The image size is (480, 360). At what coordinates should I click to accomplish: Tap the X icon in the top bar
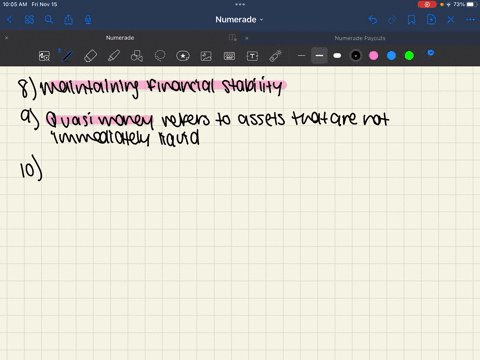click(x=451, y=20)
